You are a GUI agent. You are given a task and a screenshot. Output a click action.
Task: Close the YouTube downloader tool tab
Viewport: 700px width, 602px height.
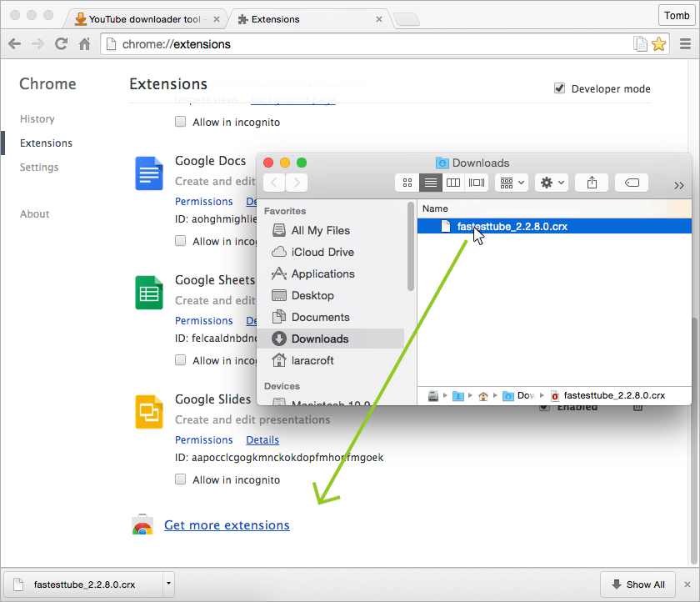click(x=217, y=19)
